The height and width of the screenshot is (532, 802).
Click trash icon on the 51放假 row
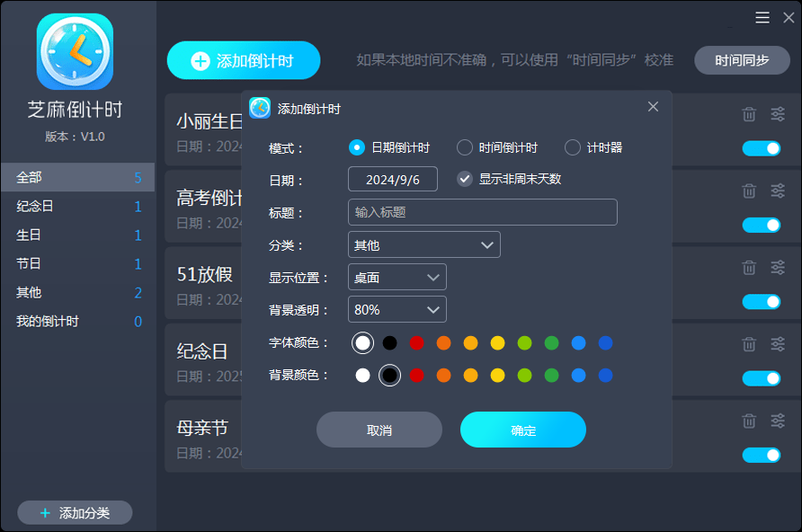749,268
